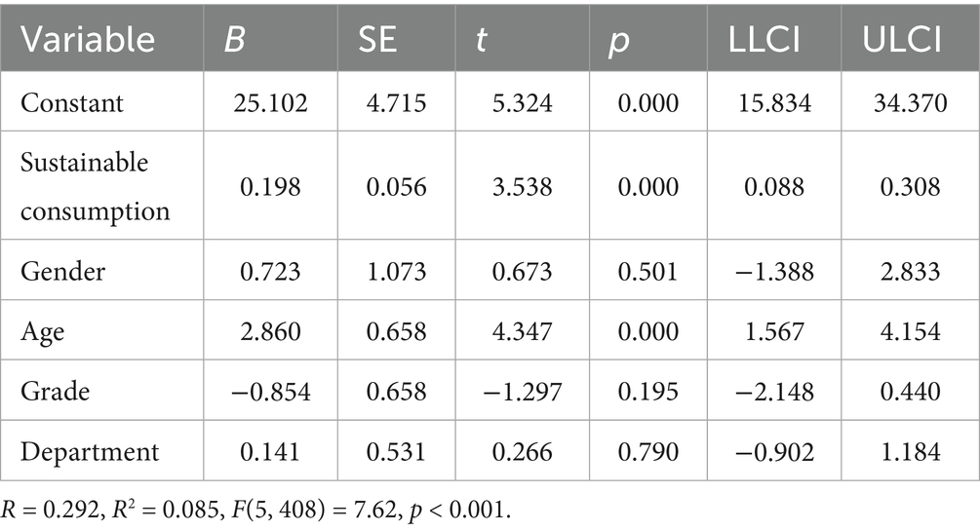Screen dimensions: 980x531
Task: Click the −1.388 LLCI value for Gender
Action: (775, 271)
